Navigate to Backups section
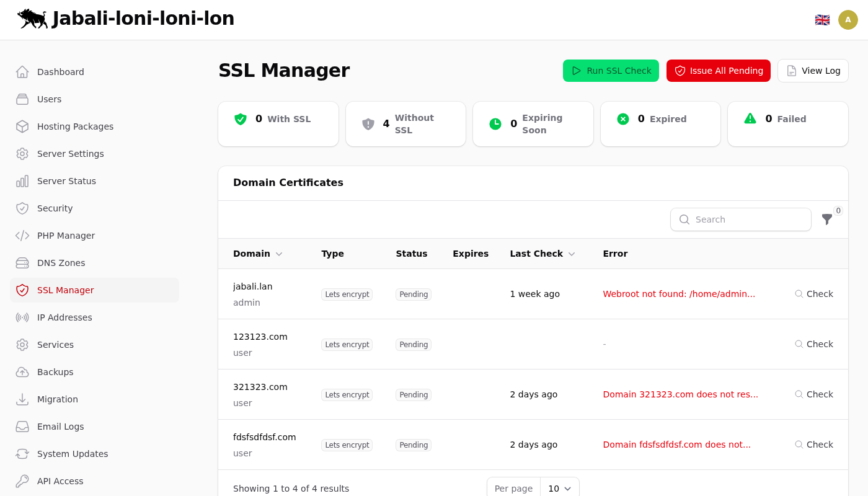Screen dimensions: 868x496 [55, 372]
